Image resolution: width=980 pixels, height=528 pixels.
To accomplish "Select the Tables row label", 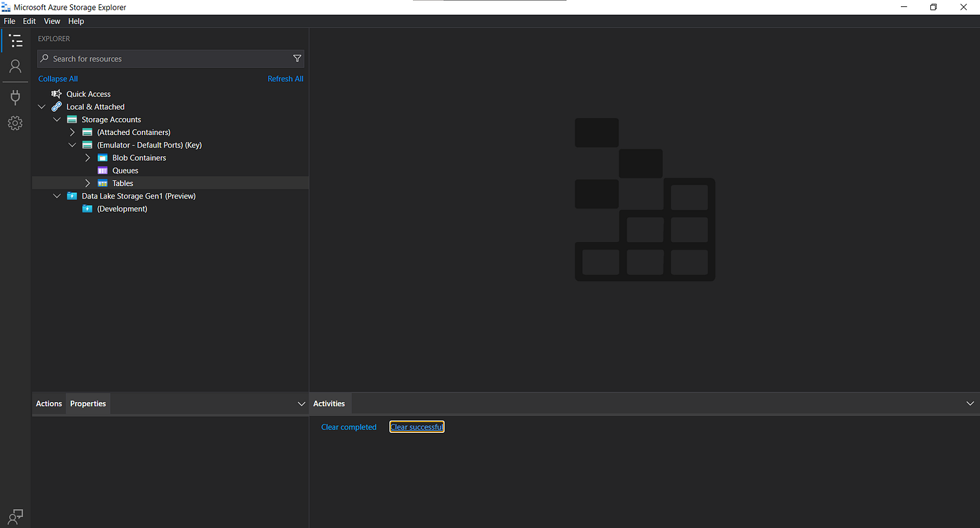I will coord(122,183).
